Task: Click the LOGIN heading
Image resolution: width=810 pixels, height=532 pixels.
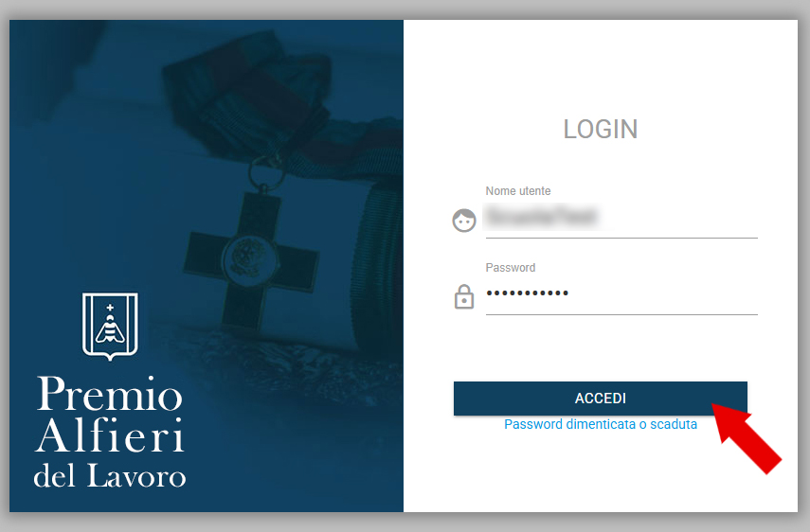Action: click(601, 129)
